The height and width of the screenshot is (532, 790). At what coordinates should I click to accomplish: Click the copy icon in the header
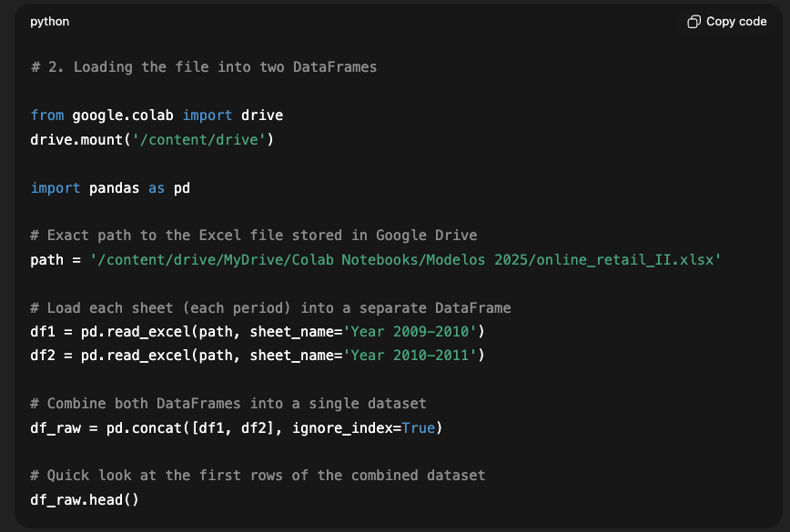pos(694,22)
